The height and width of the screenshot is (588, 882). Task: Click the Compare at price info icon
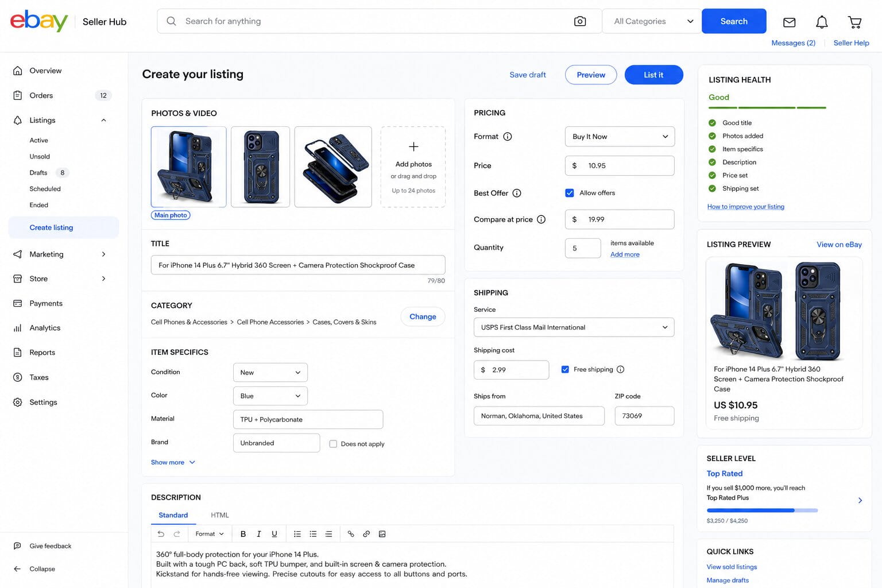[x=541, y=219]
